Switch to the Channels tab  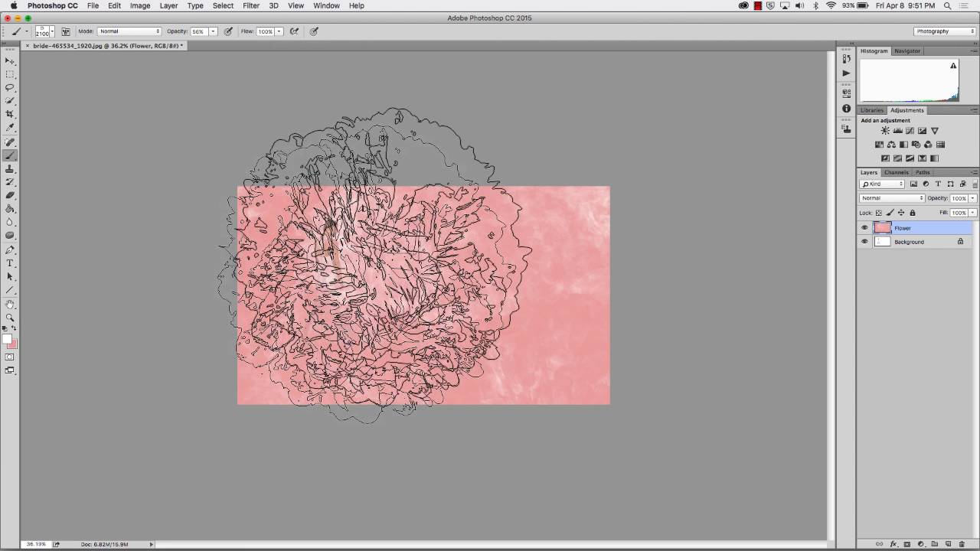pos(897,172)
